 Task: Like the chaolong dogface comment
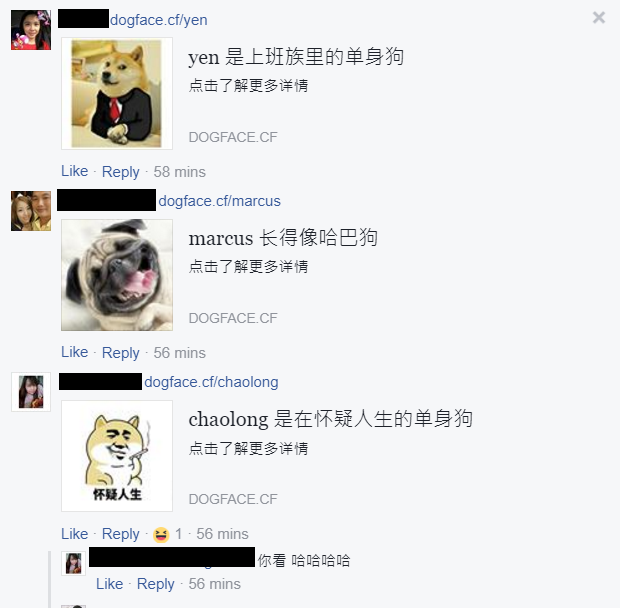pos(74,534)
